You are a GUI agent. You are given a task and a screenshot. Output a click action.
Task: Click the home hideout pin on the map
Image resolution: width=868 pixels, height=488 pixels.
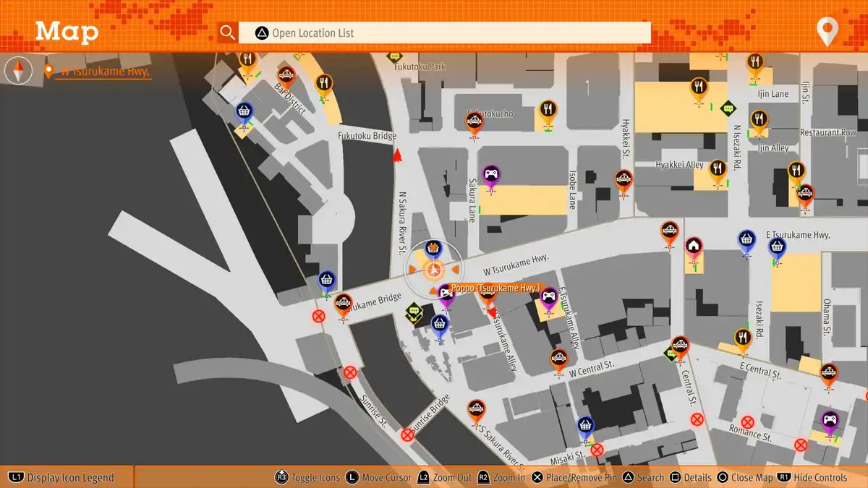point(694,247)
